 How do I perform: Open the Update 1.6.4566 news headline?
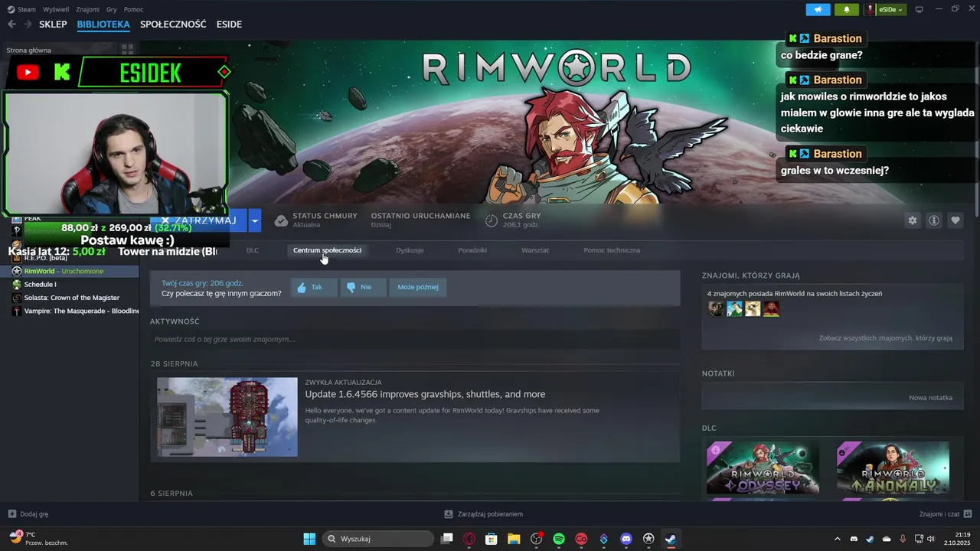click(x=425, y=394)
